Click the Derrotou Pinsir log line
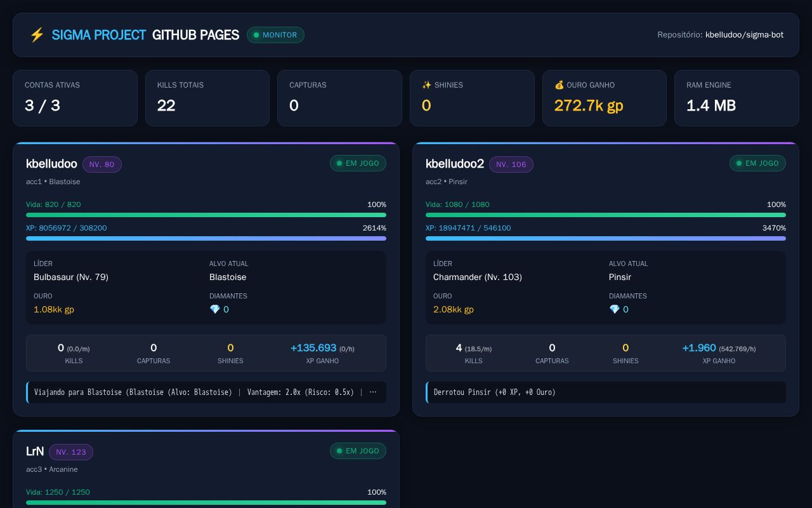812x508 pixels. tap(606, 392)
